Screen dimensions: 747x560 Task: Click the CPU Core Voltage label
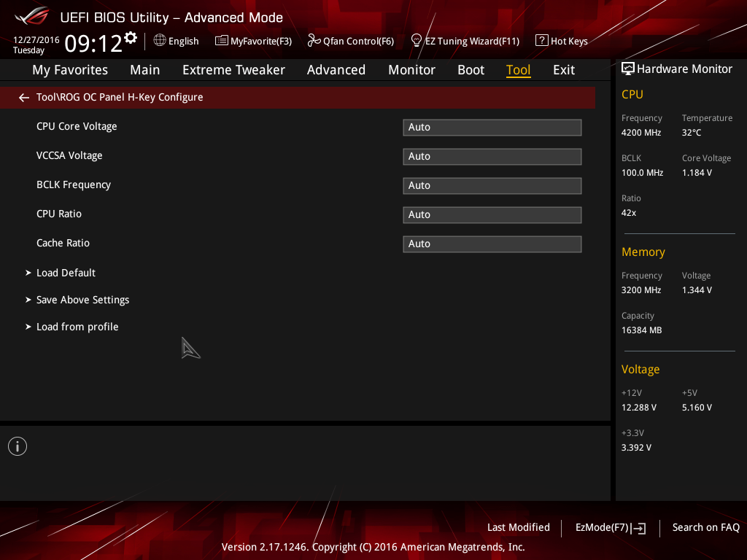tap(77, 127)
